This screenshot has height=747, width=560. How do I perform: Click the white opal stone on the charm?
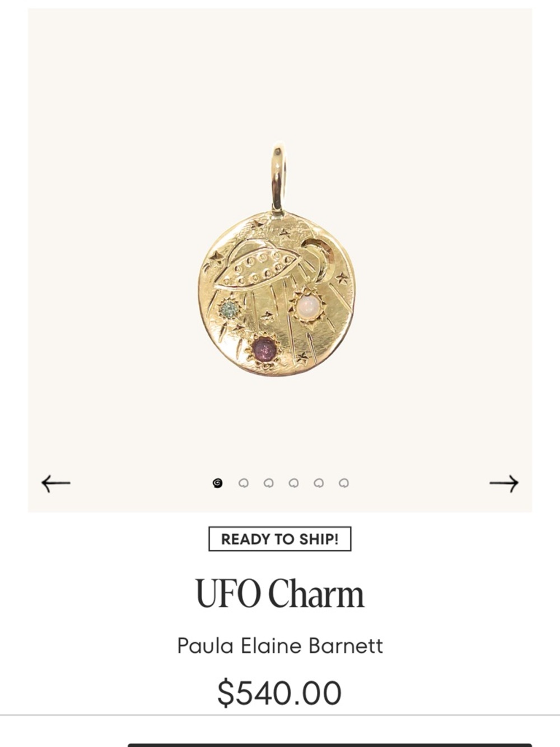(308, 307)
